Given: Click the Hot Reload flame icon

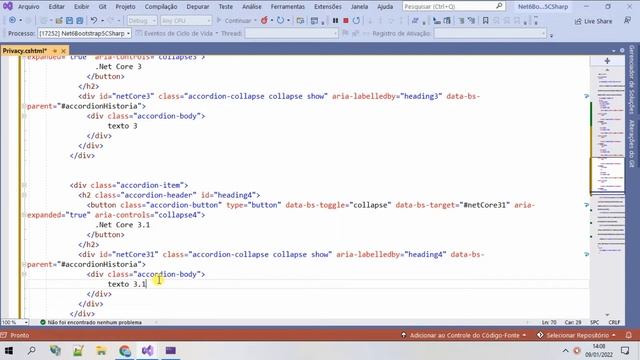Looking at the screenshot, I should [264, 20].
